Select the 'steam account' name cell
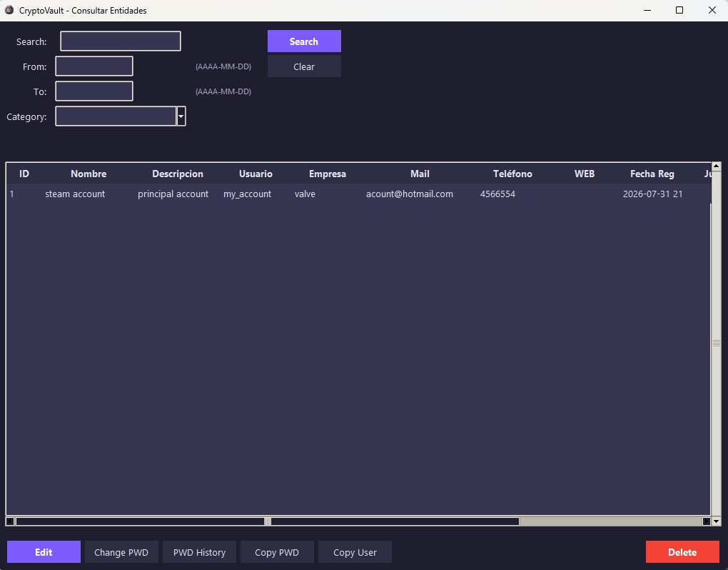This screenshot has width=728, height=570. coord(75,194)
